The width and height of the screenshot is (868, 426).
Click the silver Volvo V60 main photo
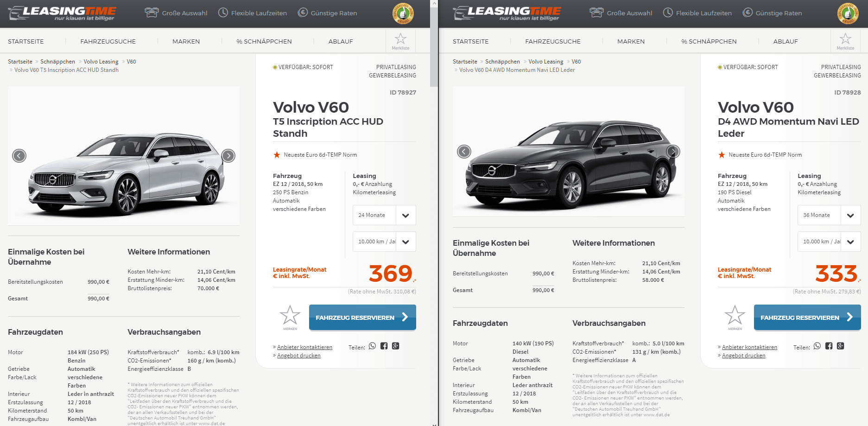(124, 156)
